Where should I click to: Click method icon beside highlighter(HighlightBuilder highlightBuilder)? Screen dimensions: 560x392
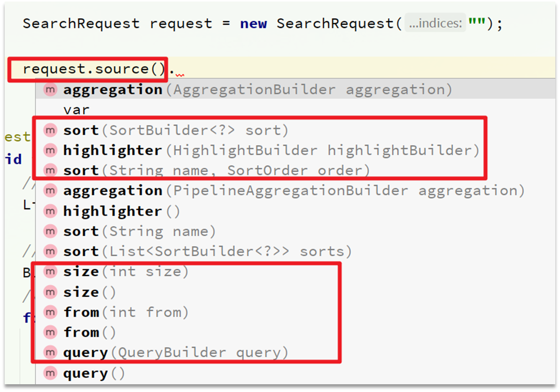50,150
